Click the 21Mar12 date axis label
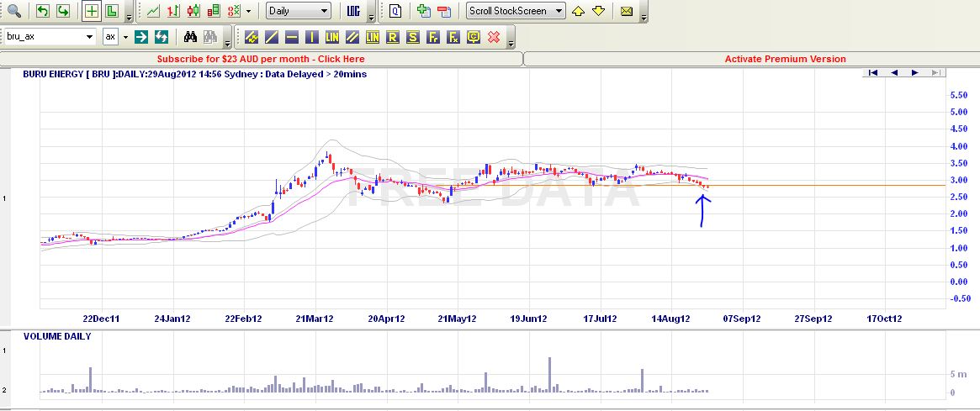 pyautogui.click(x=315, y=319)
